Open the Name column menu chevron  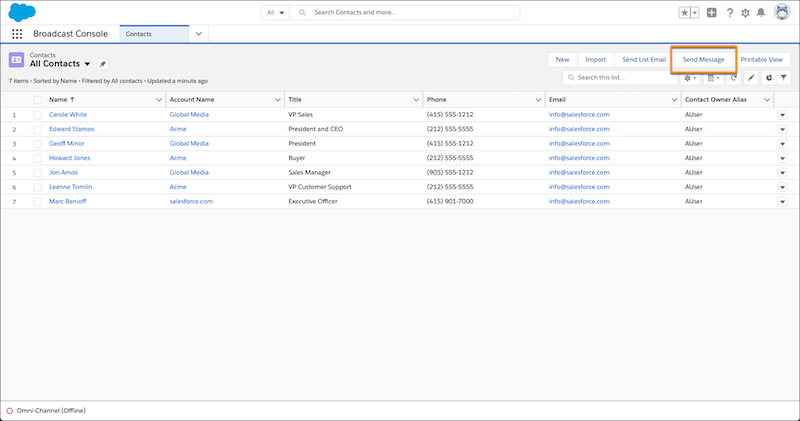tap(159, 100)
